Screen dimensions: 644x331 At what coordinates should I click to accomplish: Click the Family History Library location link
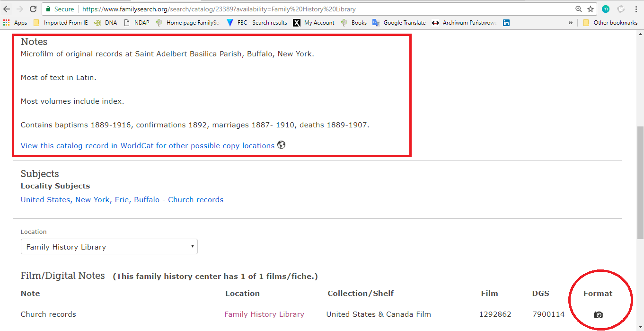pyautogui.click(x=264, y=314)
